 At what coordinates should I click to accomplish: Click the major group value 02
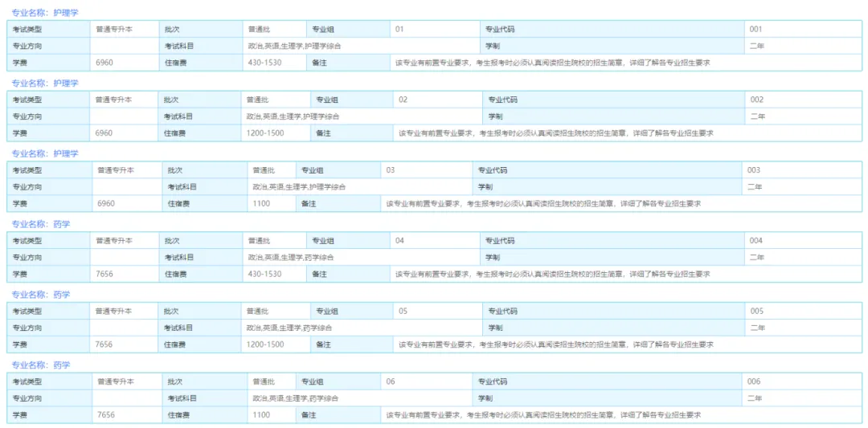click(403, 100)
